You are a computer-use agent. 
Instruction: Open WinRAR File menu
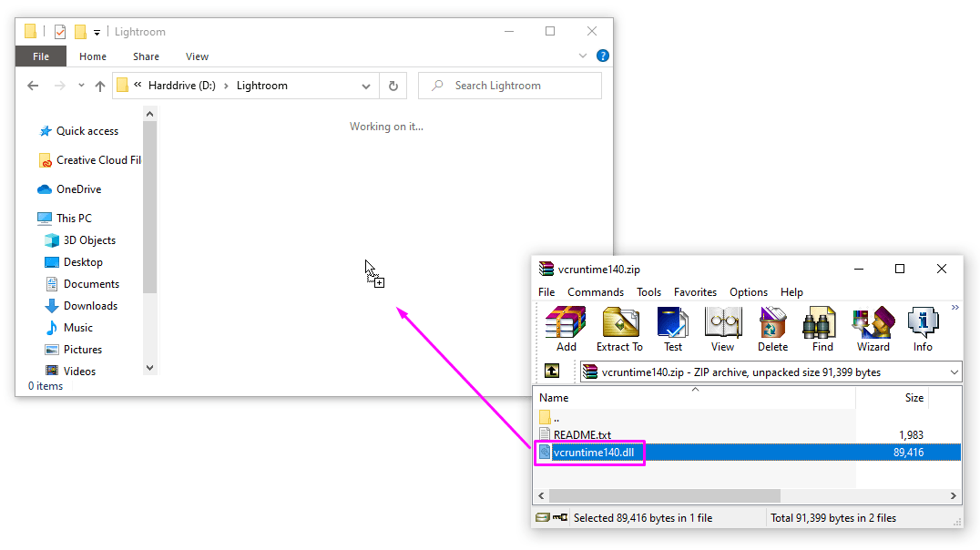546,292
